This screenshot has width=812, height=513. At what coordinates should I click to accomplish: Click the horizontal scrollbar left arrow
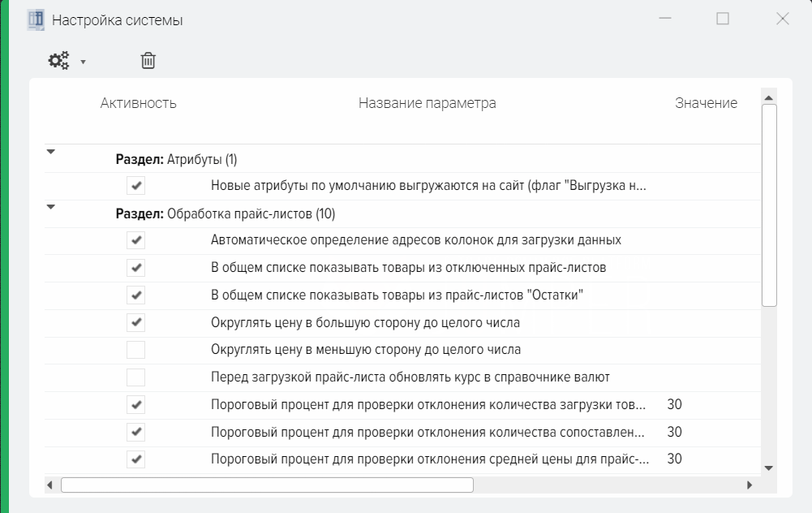point(50,485)
